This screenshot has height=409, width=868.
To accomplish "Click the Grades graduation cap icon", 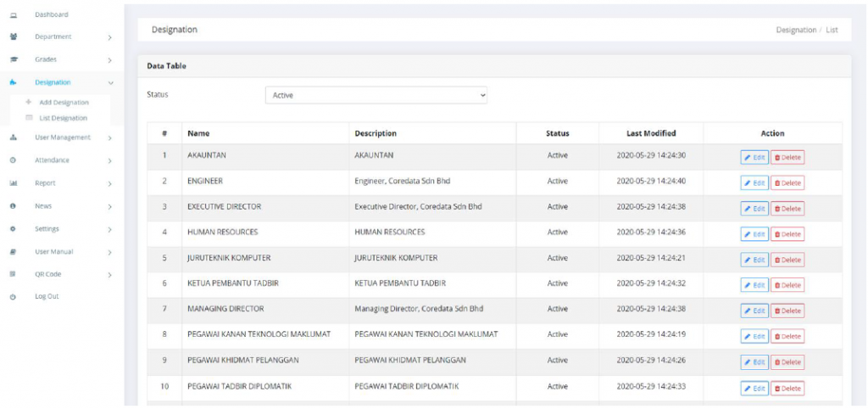I will click(13, 60).
